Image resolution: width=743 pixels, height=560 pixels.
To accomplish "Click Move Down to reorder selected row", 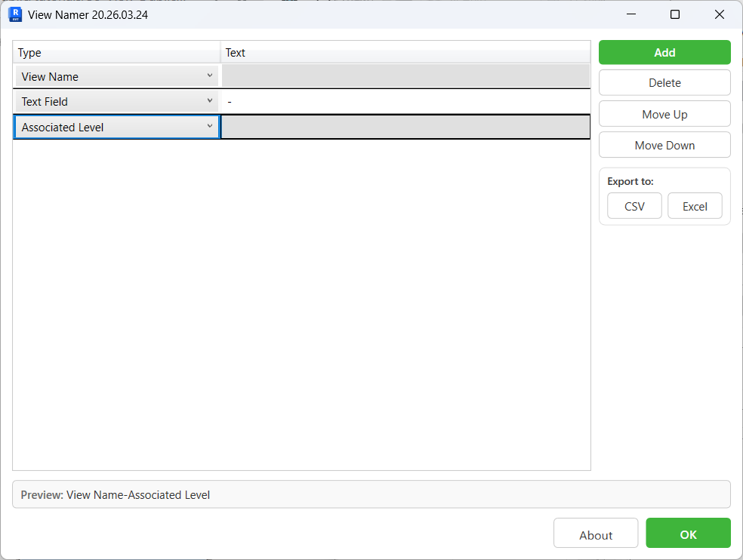I will click(664, 144).
